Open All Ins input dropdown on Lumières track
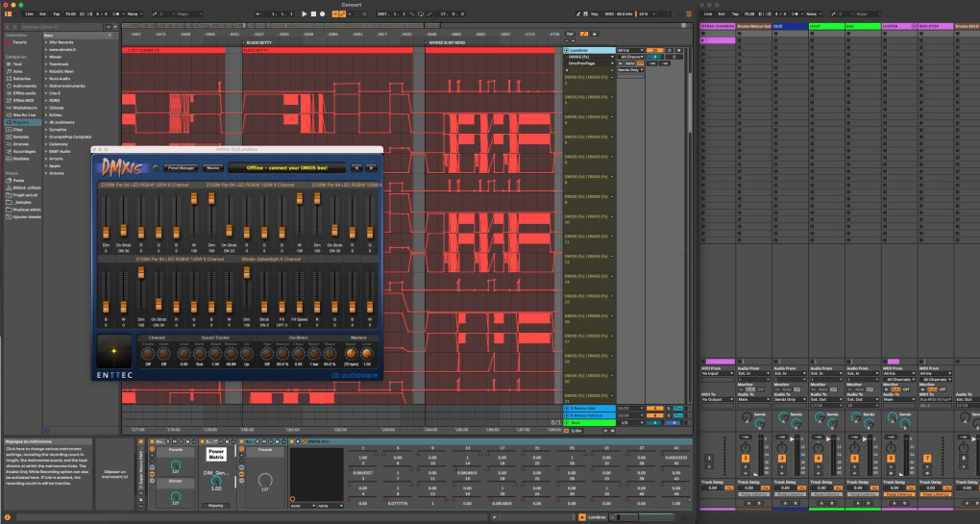The width and height of the screenshot is (980, 524). [630, 50]
